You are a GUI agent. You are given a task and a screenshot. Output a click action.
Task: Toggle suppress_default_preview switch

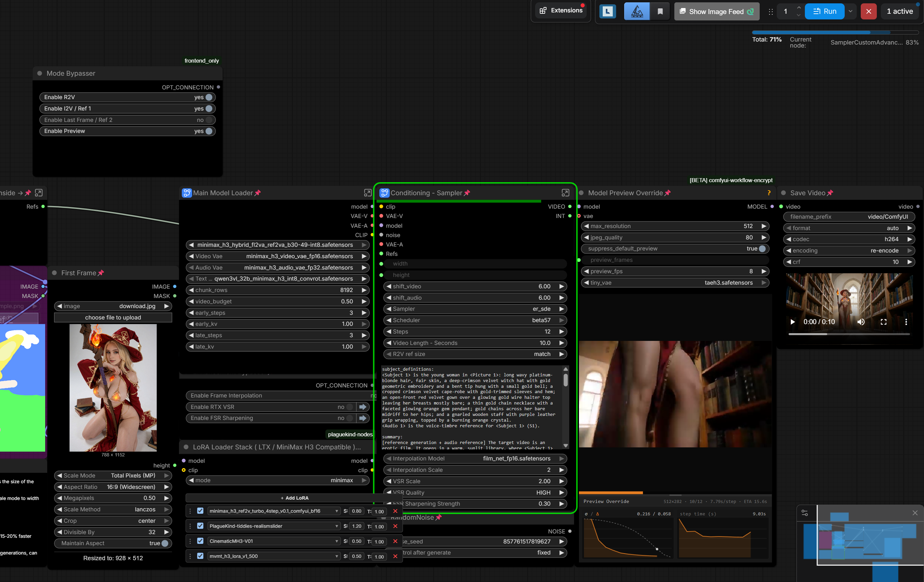point(762,248)
